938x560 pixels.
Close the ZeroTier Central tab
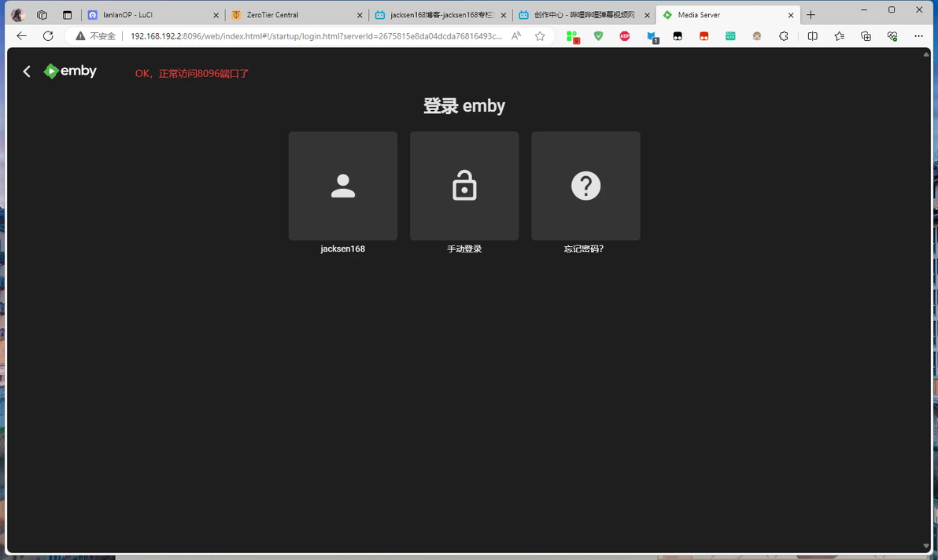click(360, 15)
